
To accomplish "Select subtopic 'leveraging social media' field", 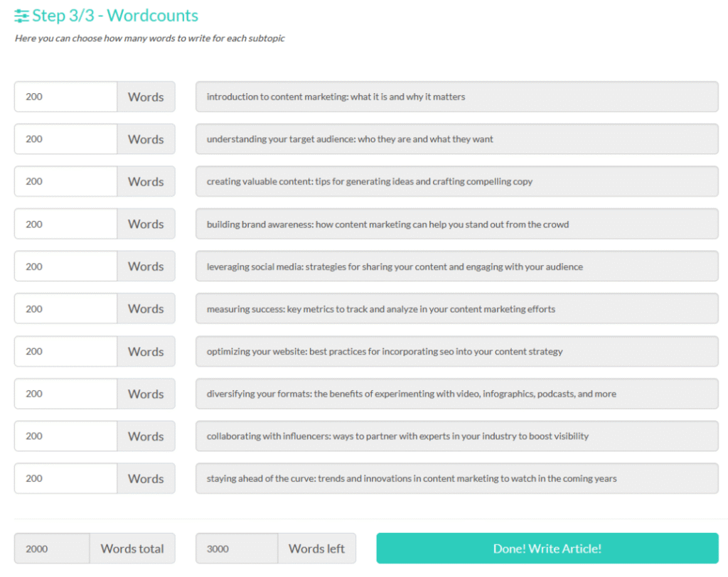I will (x=457, y=266).
